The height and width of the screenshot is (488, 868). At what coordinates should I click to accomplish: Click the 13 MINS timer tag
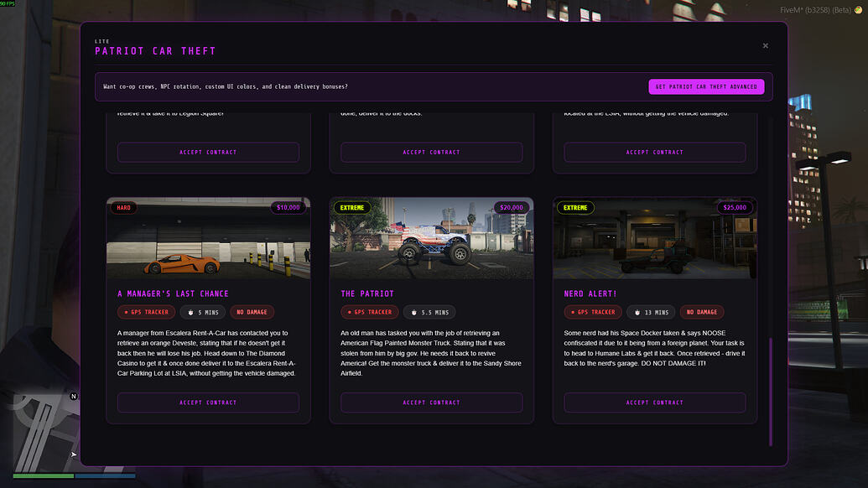651,312
